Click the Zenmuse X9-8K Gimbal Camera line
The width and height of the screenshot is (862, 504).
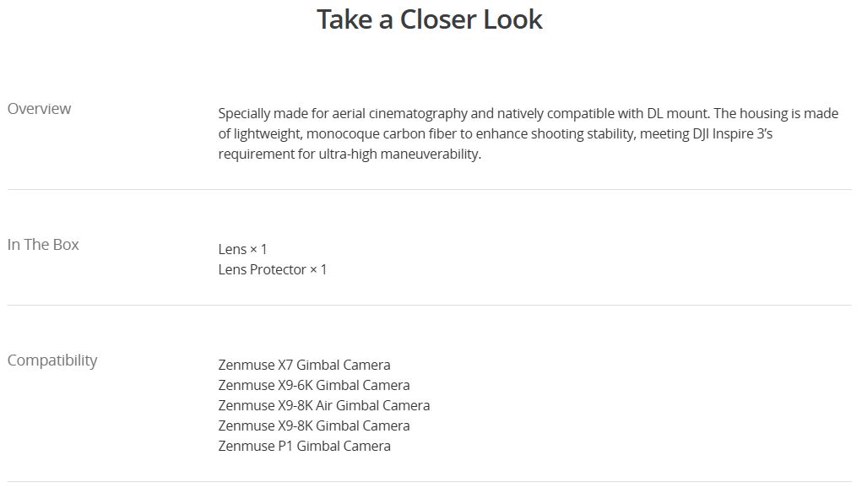pos(313,425)
